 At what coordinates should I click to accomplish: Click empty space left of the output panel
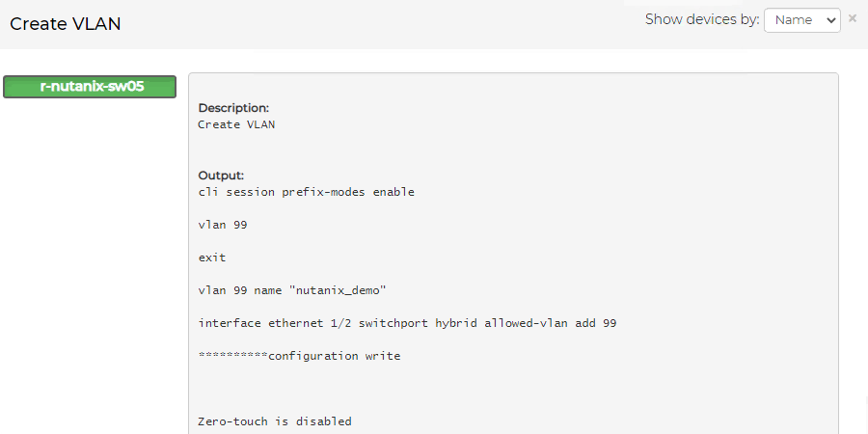pyautogui.click(x=90, y=260)
